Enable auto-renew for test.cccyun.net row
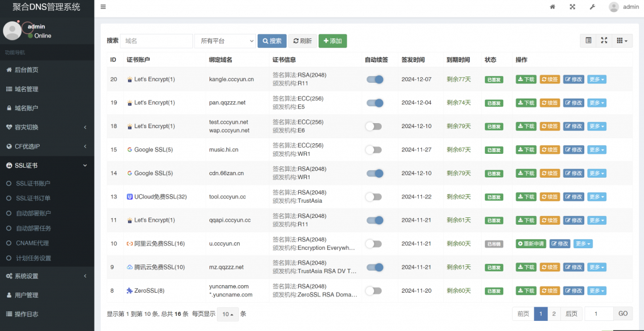 [x=374, y=126]
